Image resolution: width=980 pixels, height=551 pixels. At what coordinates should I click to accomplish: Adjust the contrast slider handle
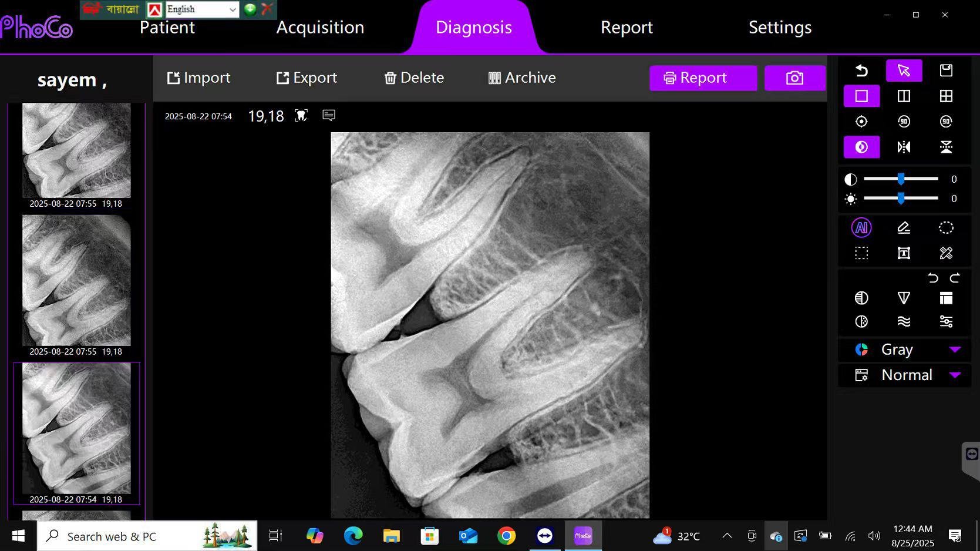pos(901,179)
